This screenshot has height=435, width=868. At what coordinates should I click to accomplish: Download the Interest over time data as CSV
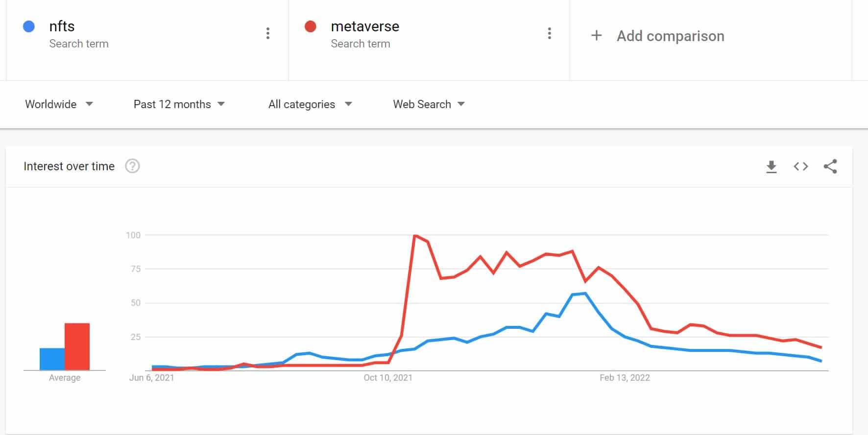click(x=772, y=166)
